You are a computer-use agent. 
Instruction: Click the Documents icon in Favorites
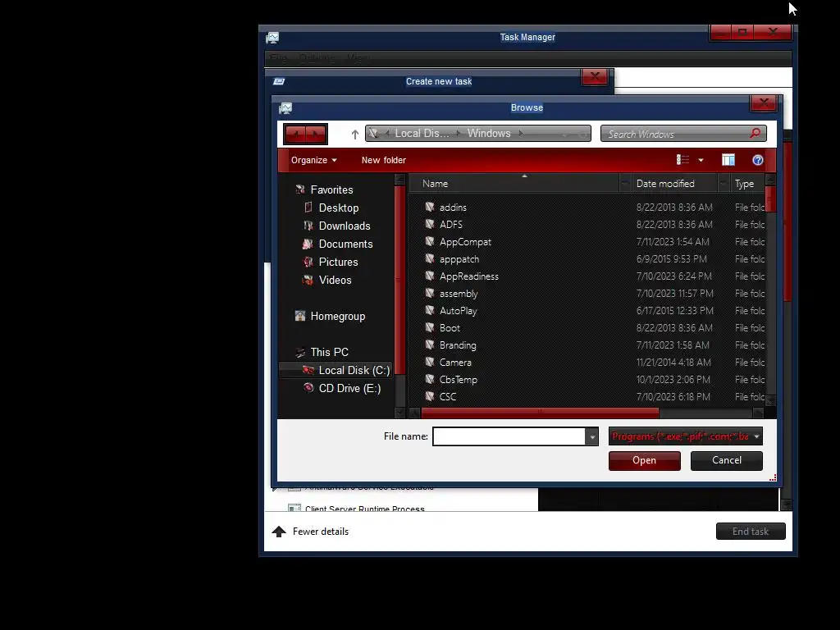(308, 244)
